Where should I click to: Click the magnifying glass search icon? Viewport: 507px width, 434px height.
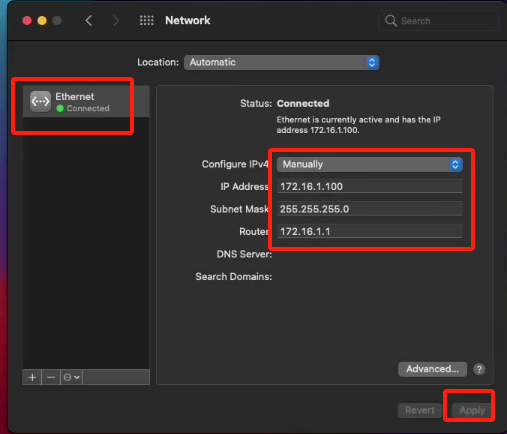391,21
